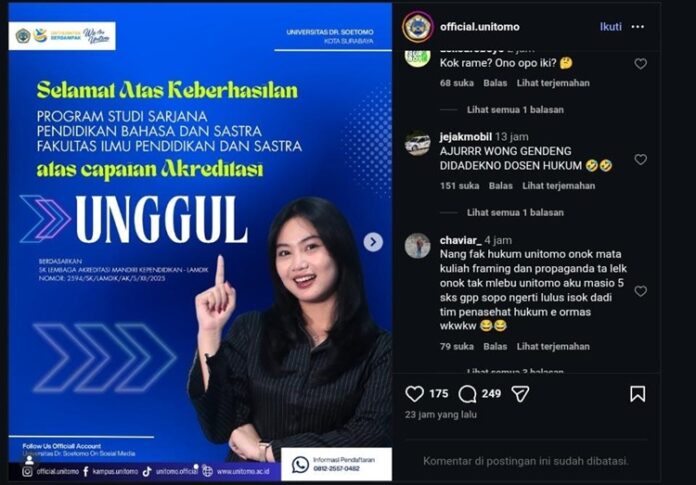Save the post with the bookmark icon
Screen dimensions: 696x485
tap(637, 394)
